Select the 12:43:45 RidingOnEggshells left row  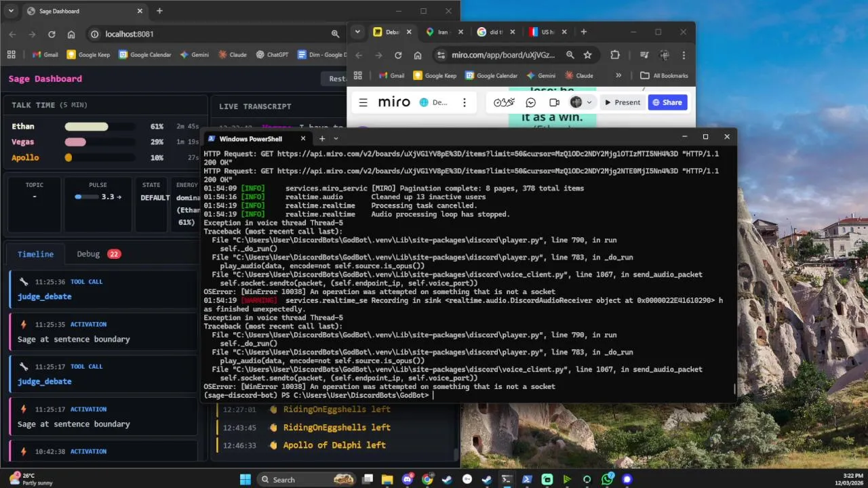point(335,428)
